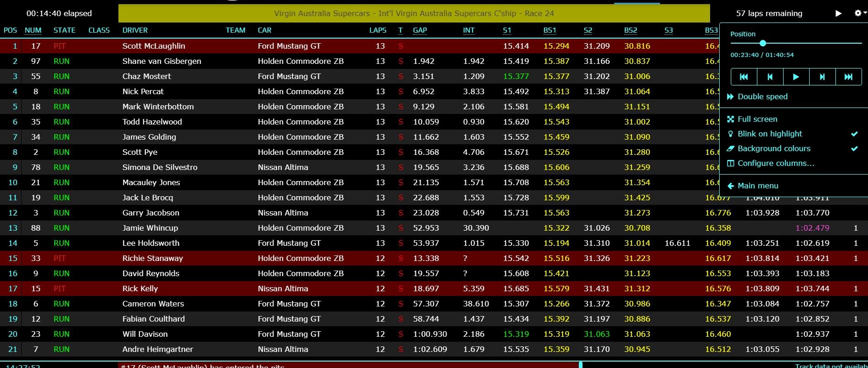
Task: Step forward one frame in replay
Action: (x=822, y=77)
